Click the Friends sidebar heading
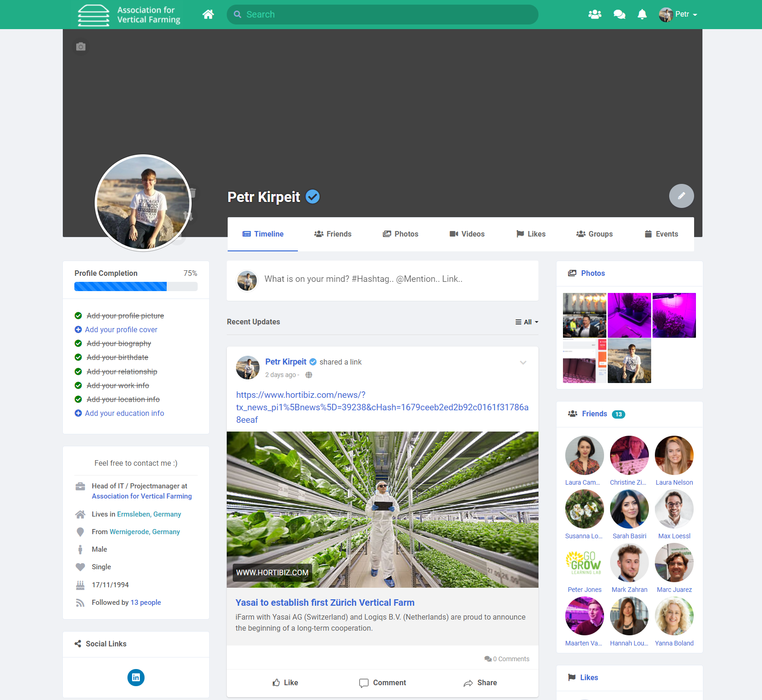 (594, 414)
